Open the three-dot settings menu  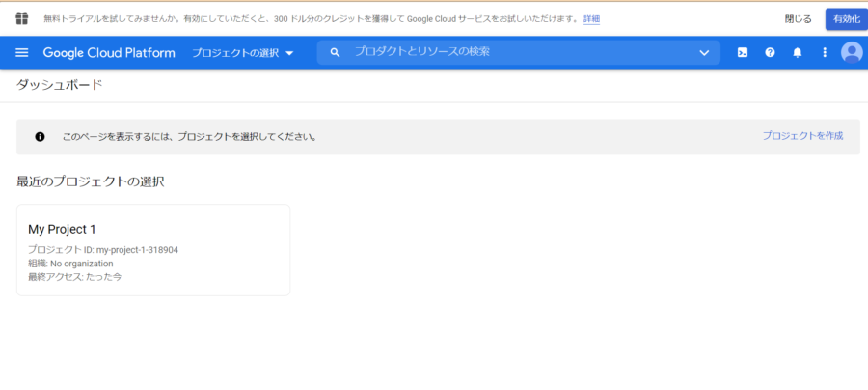(825, 53)
